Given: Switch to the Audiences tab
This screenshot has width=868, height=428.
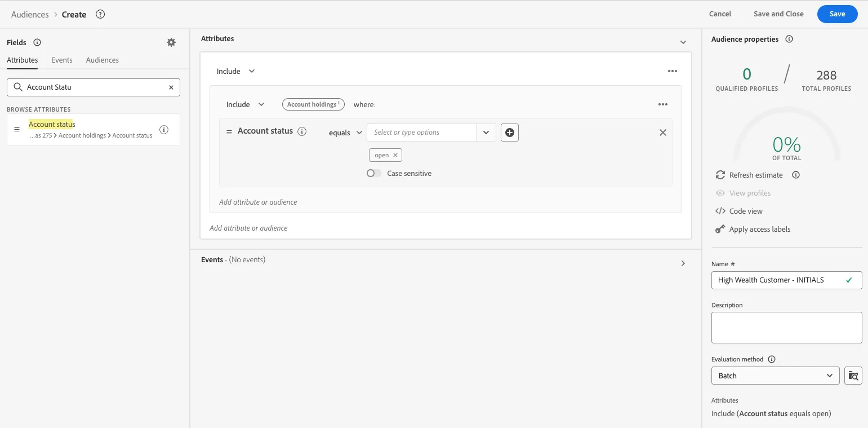Looking at the screenshot, I should tap(103, 60).
